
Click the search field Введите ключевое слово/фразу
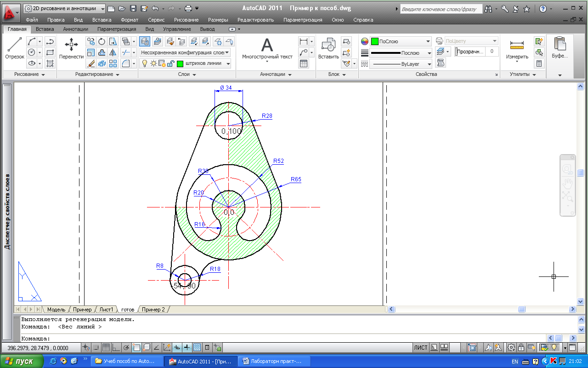441,9
